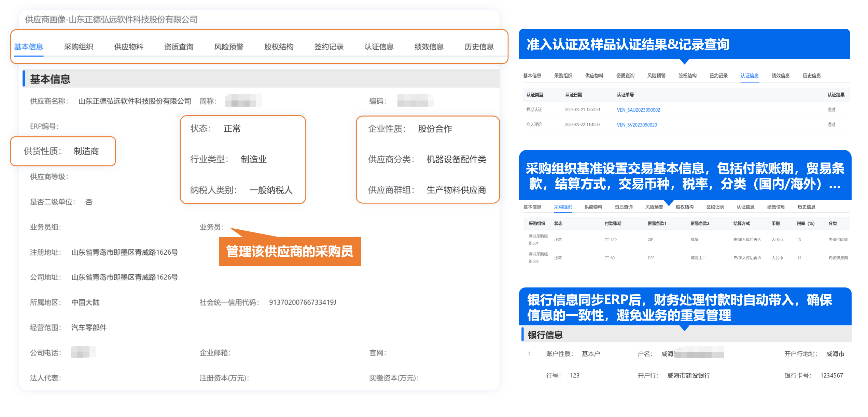Click 制造业 industry type value
This screenshot has height=417, width=868.
[254, 159]
